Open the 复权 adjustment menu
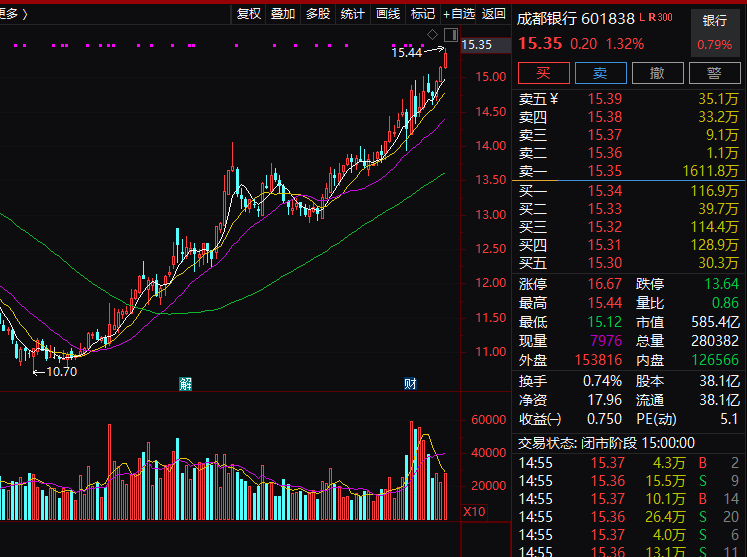Viewport: 747px width, 557px height. click(x=249, y=14)
